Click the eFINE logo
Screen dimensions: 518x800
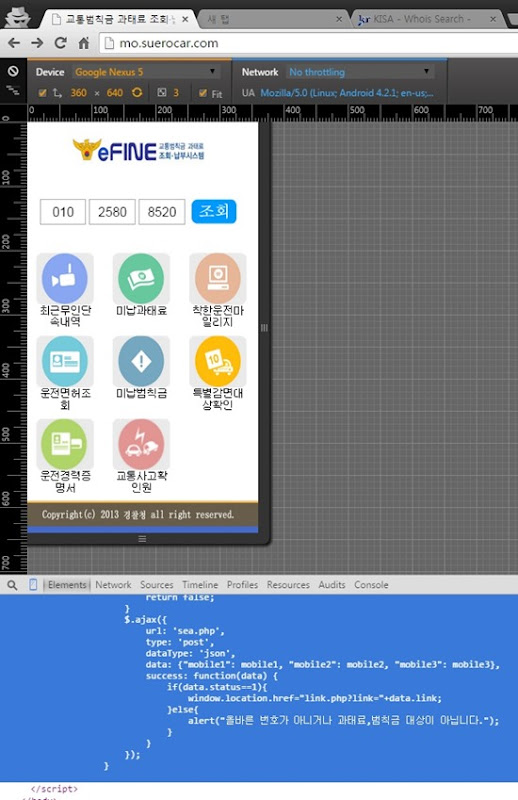point(138,151)
